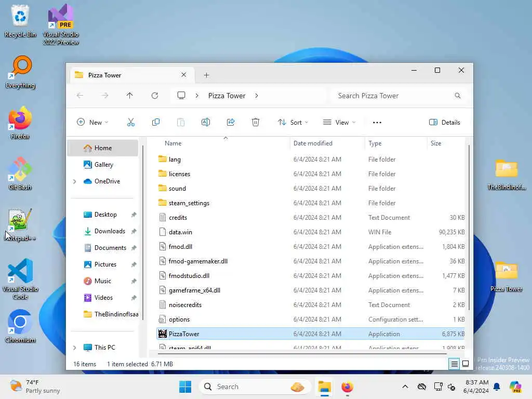
Task: Expand This PC in navigation pane
Action: 75,348
